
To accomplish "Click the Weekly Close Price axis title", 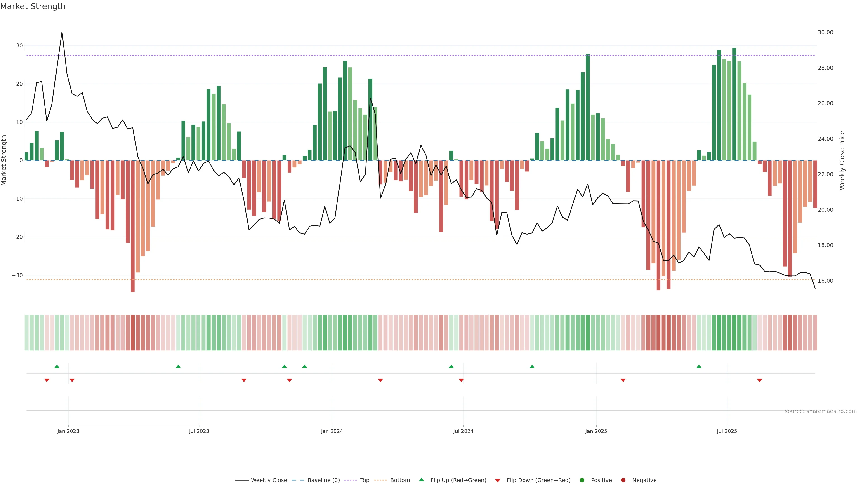I will click(x=842, y=160).
